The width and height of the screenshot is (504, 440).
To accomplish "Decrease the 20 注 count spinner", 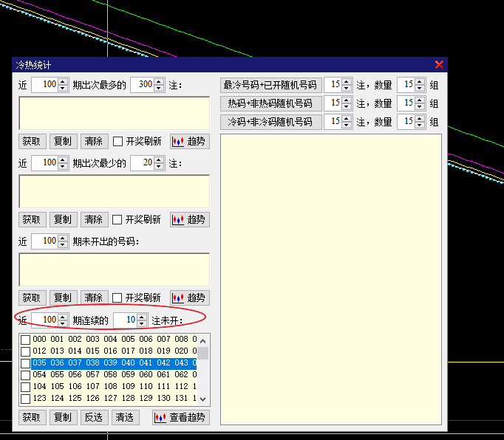I will point(159,166).
